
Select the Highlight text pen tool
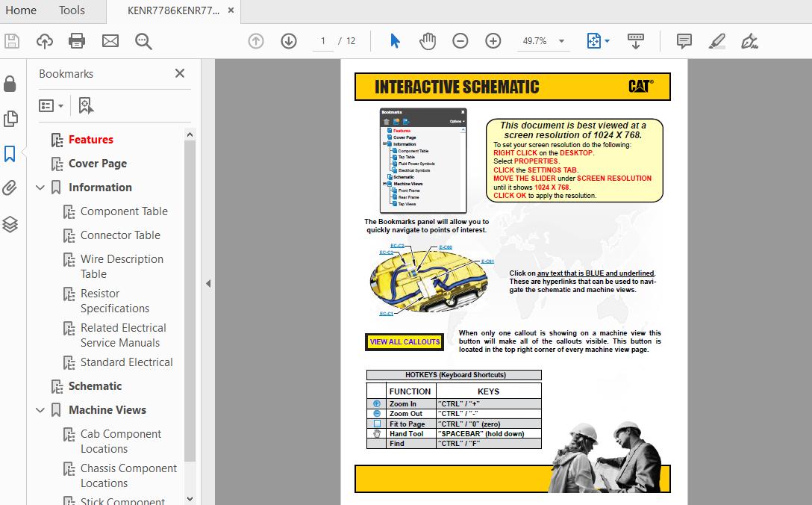717,41
